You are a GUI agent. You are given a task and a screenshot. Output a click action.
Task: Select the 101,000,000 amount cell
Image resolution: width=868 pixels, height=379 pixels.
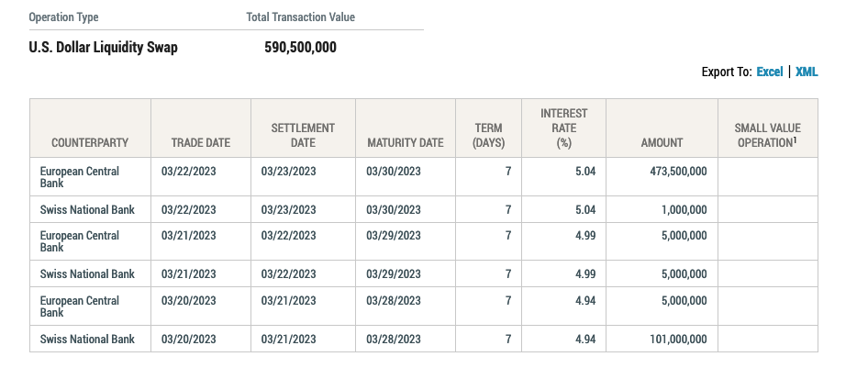672,340
